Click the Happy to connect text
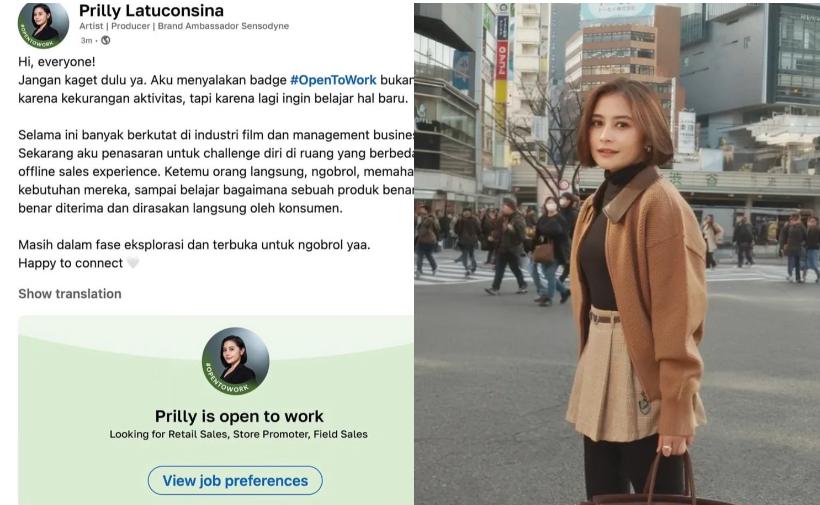The width and height of the screenshot is (820, 505). click(x=71, y=263)
